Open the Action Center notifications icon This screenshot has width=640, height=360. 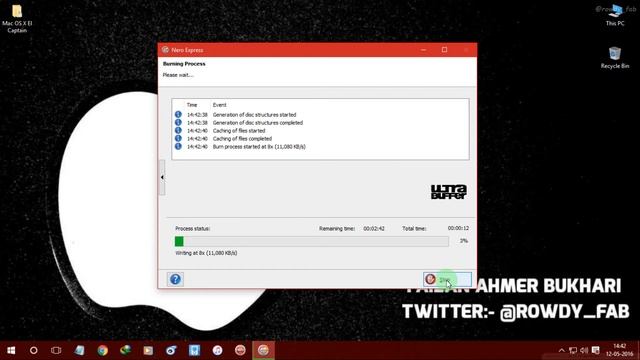(x=596, y=351)
